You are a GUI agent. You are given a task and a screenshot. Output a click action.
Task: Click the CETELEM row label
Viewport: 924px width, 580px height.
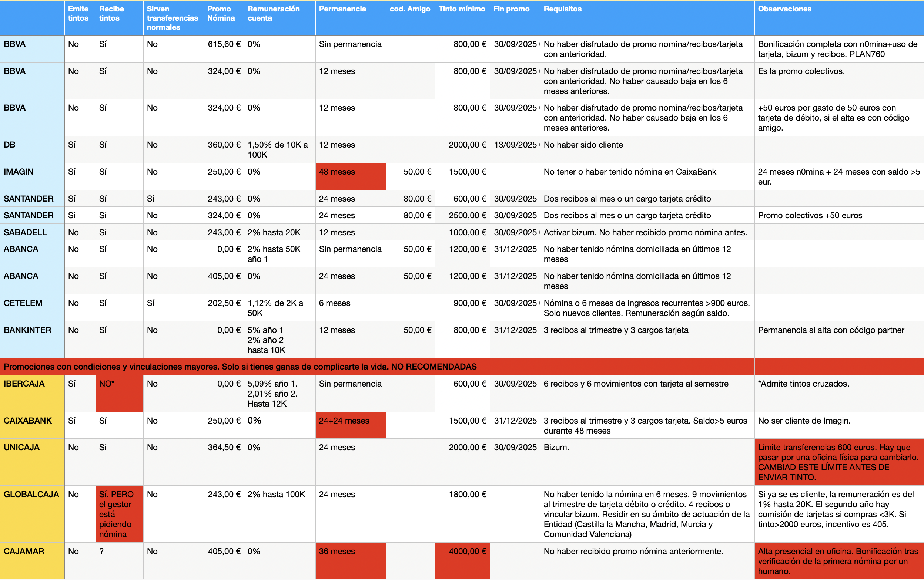tap(32, 307)
